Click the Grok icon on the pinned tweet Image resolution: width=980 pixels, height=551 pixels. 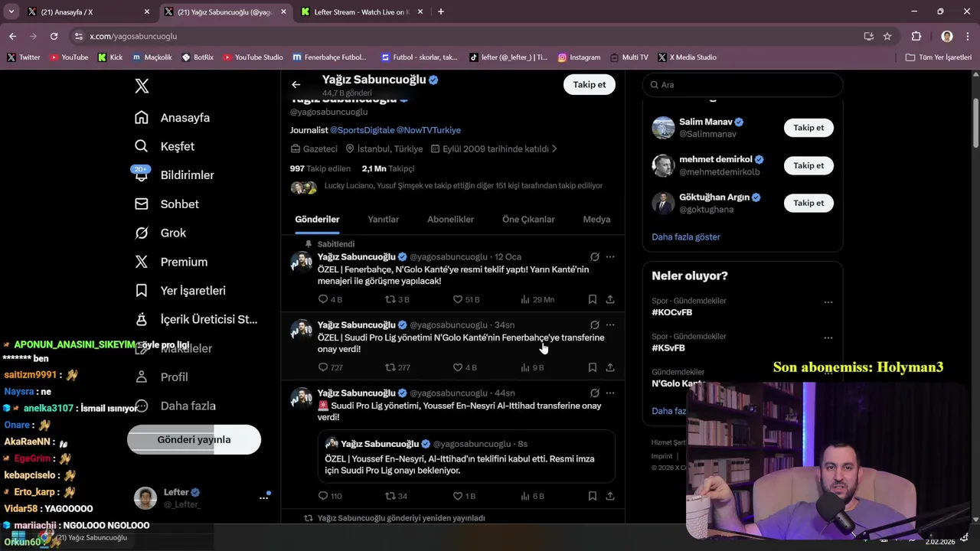[594, 257]
